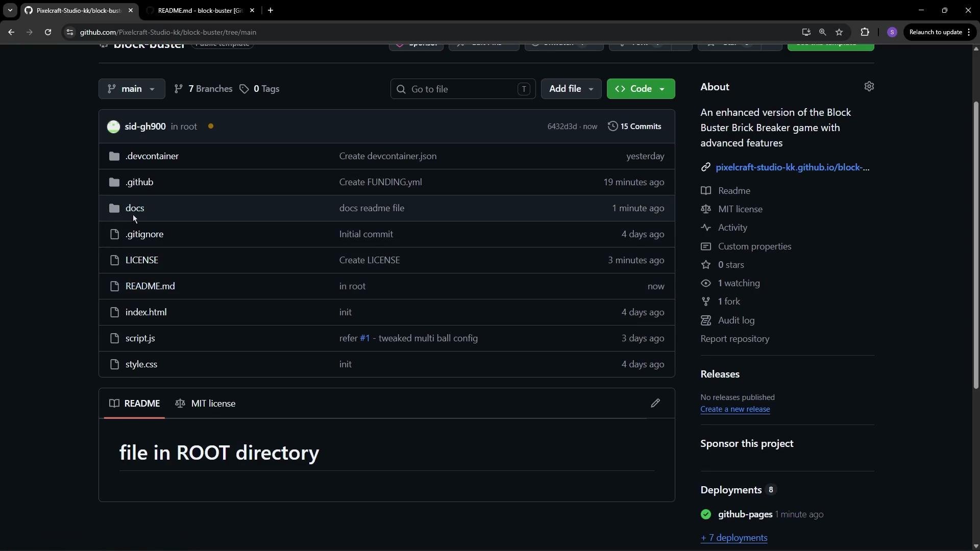The image size is (980, 551).
Task: Click the page vertical scrollbar
Action: [976, 245]
